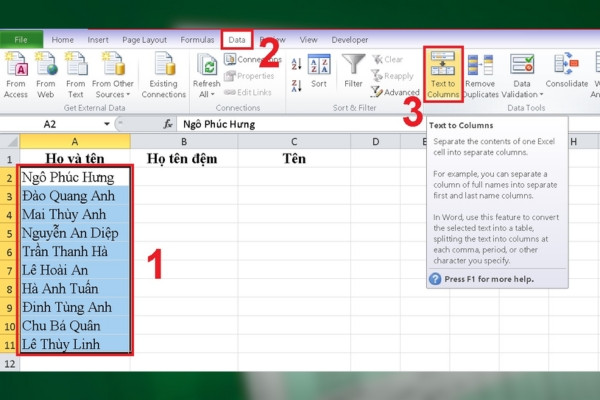Expand the Data Validation dropdown arrow
This screenshot has height=400, width=600.
(541, 94)
